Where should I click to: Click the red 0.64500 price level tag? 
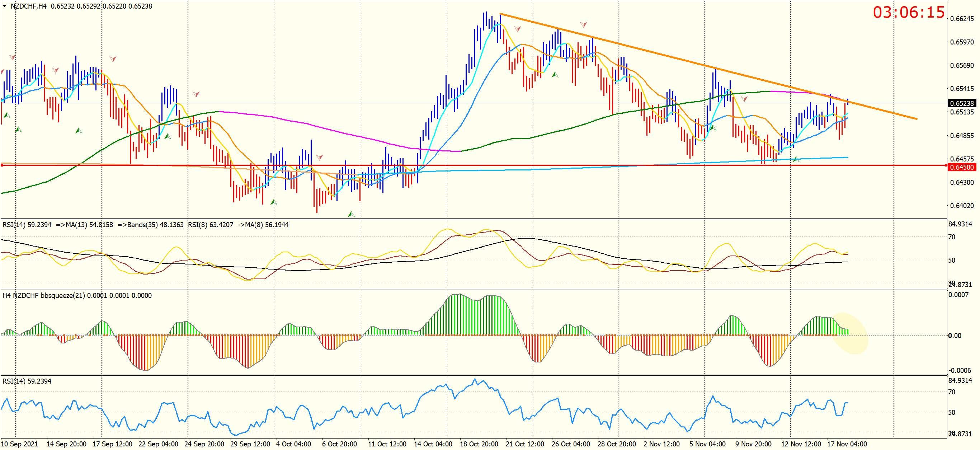tap(961, 167)
